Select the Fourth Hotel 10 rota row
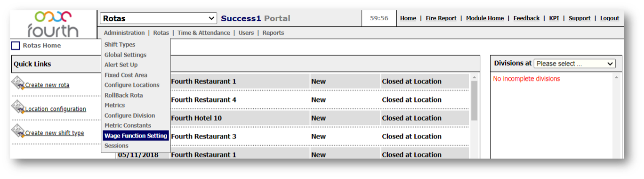Image resolution: width=644 pixels, height=179 pixels. (x=292, y=118)
